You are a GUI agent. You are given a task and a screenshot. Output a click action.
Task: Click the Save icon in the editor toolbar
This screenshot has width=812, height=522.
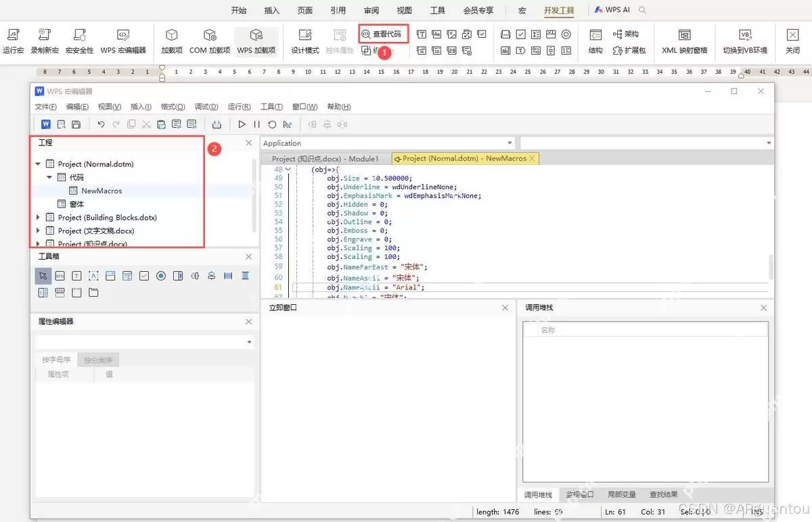click(x=76, y=124)
